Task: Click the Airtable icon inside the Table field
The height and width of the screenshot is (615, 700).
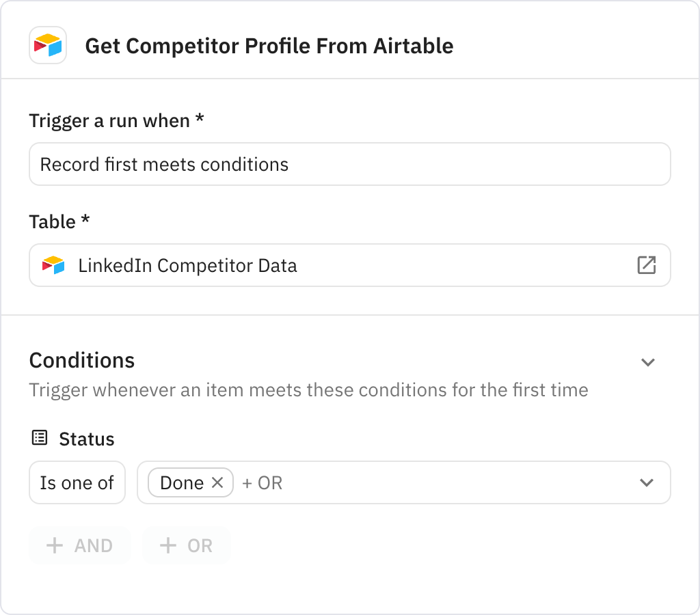Action: pyautogui.click(x=55, y=265)
